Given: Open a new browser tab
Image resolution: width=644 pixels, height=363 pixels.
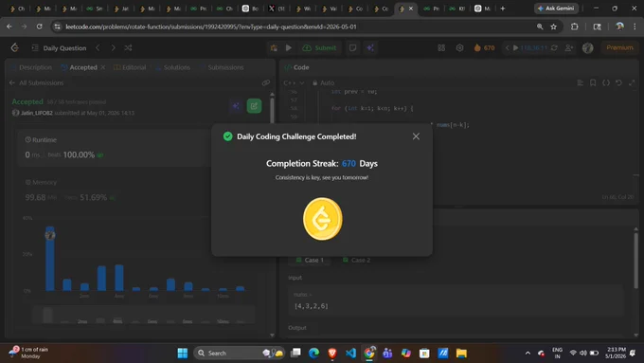Looking at the screenshot, I should click(x=502, y=9).
